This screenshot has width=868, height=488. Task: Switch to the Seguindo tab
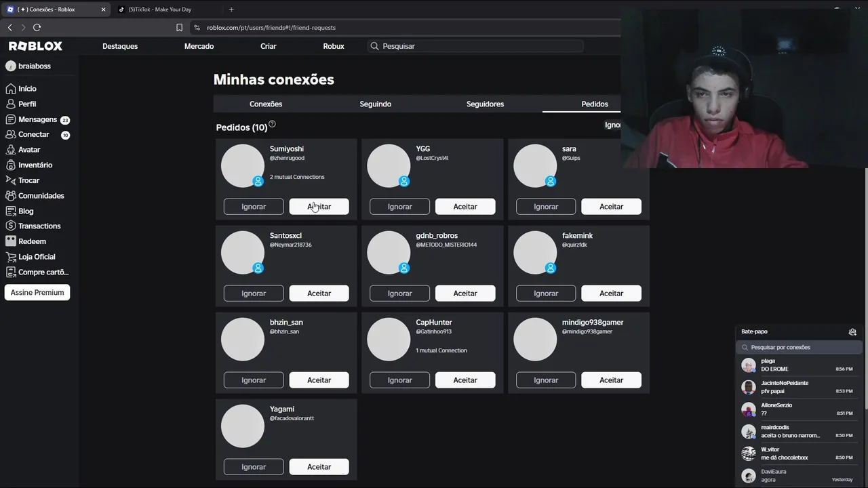coord(375,104)
